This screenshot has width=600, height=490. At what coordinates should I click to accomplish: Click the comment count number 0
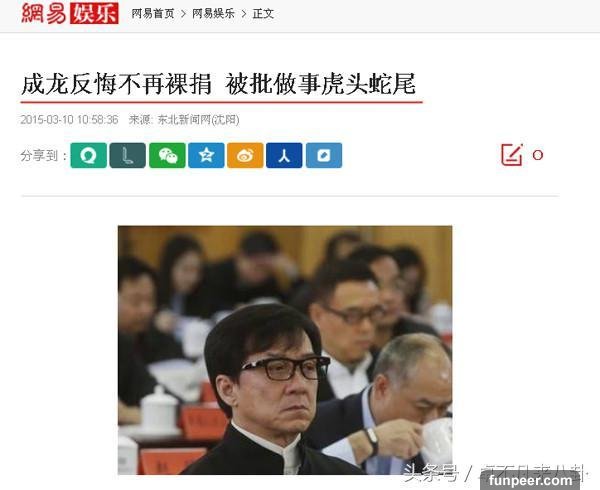pos(538,155)
